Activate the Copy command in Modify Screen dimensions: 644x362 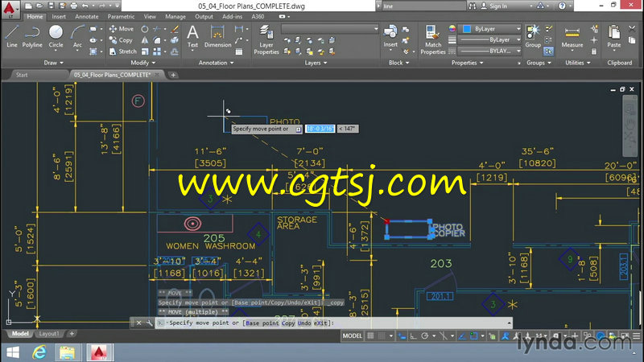click(121, 40)
